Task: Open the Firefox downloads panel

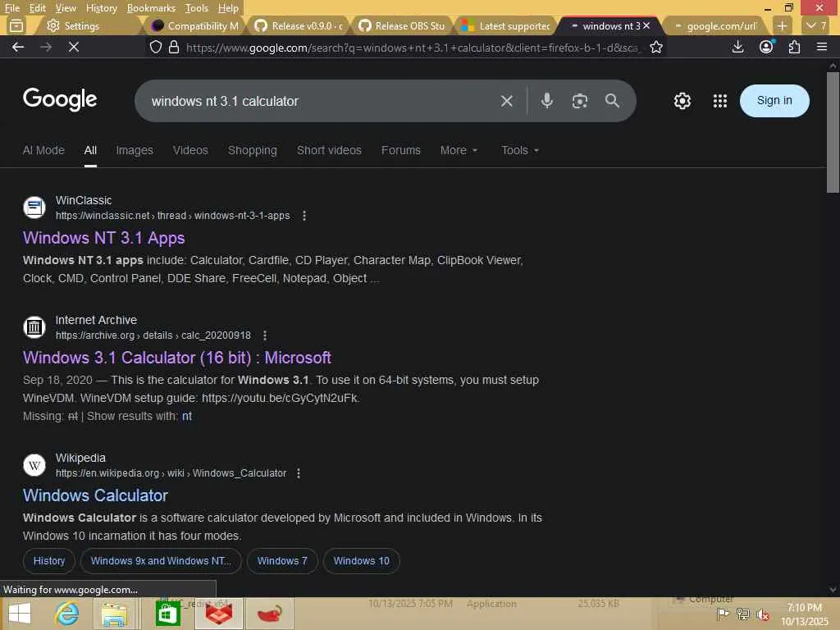Action: point(737,47)
